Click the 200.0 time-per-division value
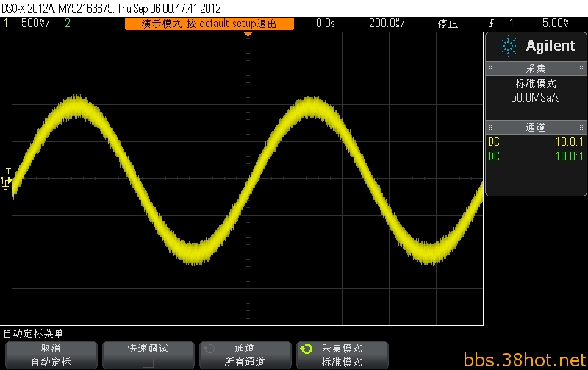Viewport: 588px width, 370px height. click(x=387, y=24)
